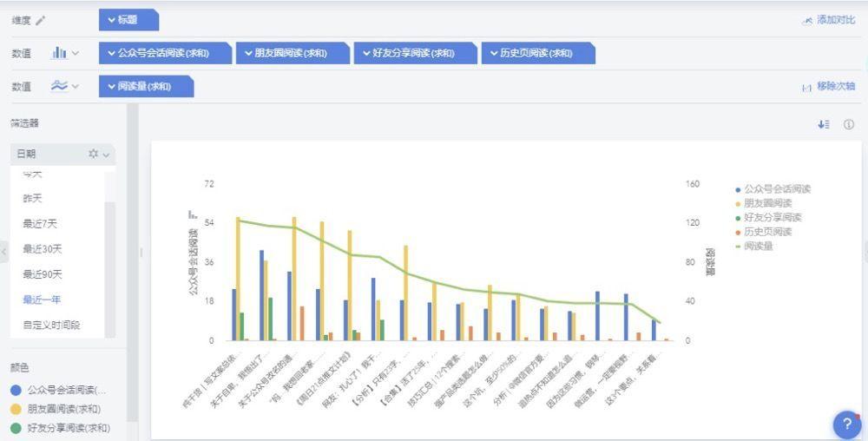Click the small bar icon above left axis

pyautogui.click(x=193, y=214)
